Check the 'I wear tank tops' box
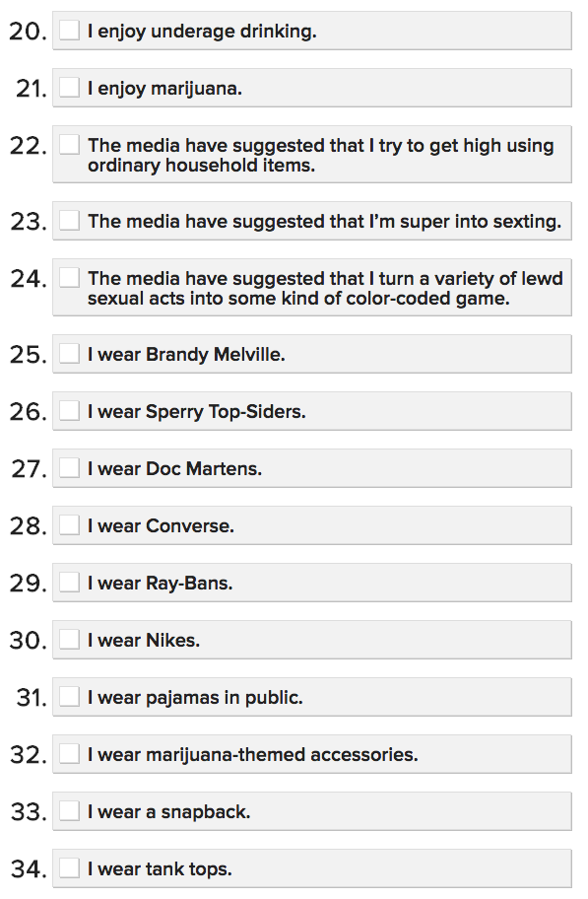The image size is (588, 899). 68,867
